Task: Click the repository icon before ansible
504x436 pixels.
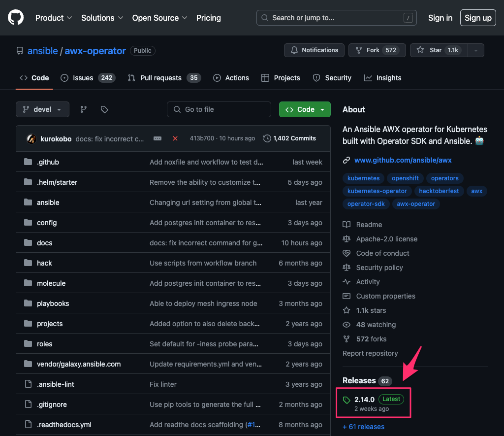Action: [x=20, y=51]
